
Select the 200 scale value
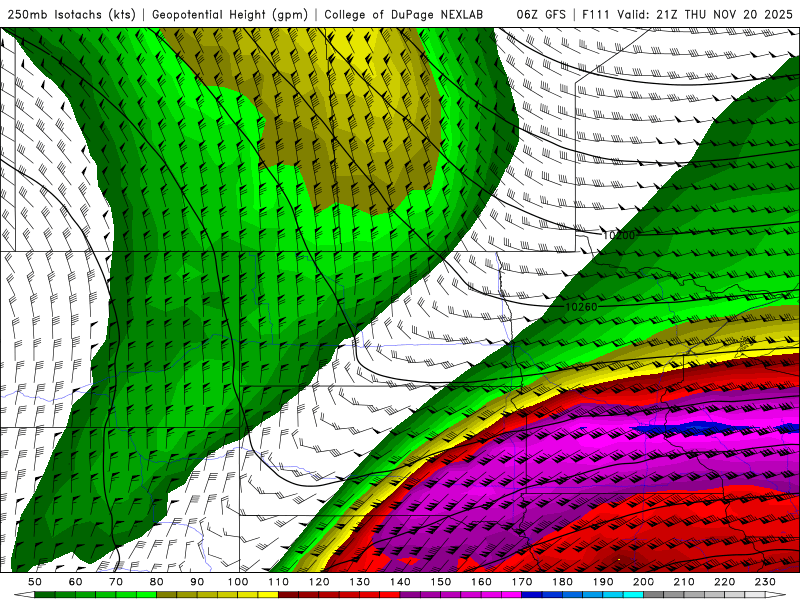pyautogui.click(x=644, y=582)
